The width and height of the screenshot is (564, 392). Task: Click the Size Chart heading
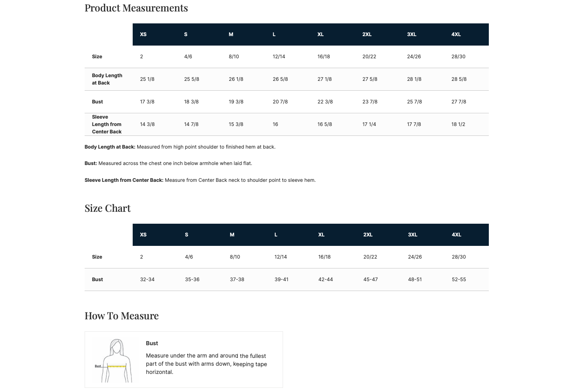point(108,209)
